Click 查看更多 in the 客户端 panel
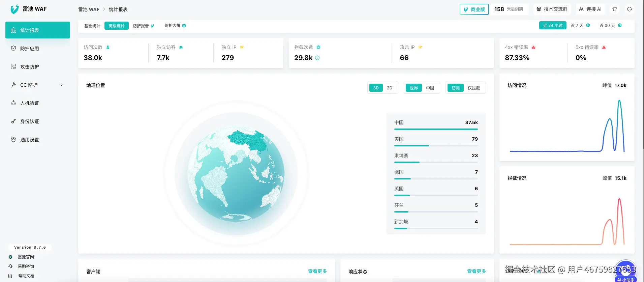The width and height of the screenshot is (644, 282). (317, 271)
